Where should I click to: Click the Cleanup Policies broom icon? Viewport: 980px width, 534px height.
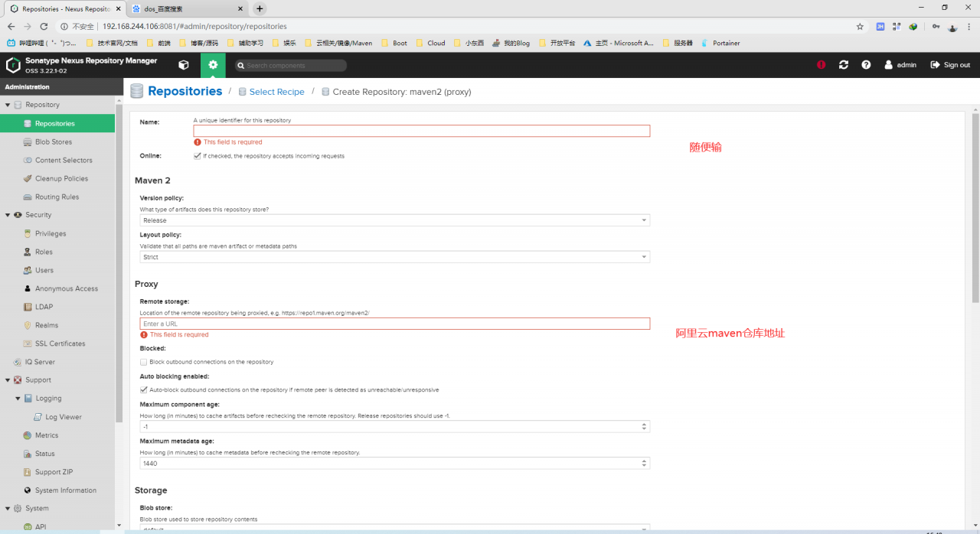[x=28, y=178]
